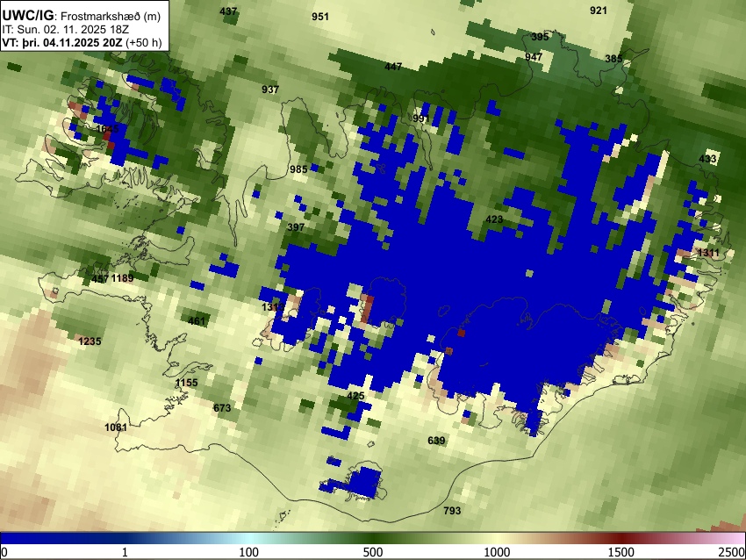Click the map value label '423'
This screenshot has height=560, width=746.
(x=494, y=219)
